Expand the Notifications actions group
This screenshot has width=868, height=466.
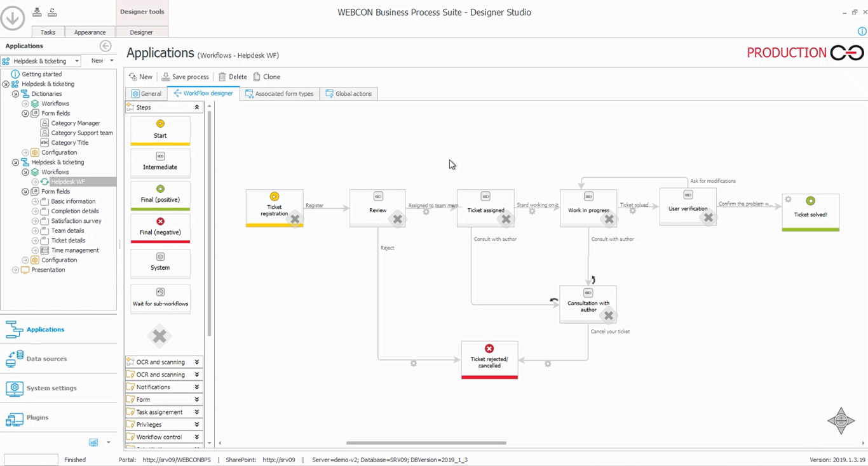pos(196,387)
